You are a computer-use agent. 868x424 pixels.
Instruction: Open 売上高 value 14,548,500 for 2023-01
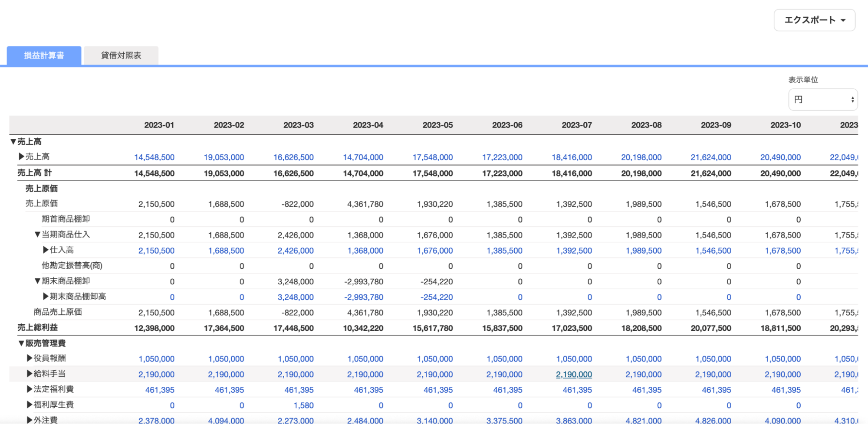point(154,157)
